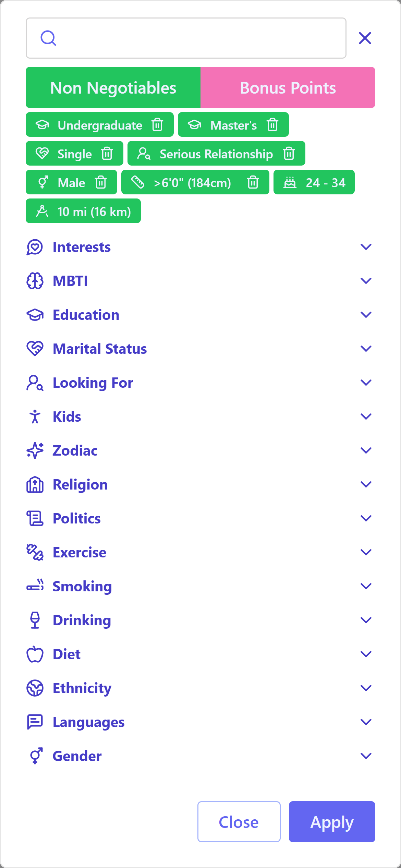Click the MBTI brain icon
The image size is (401, 868).
pyautogui.click(x=35, y=281)
